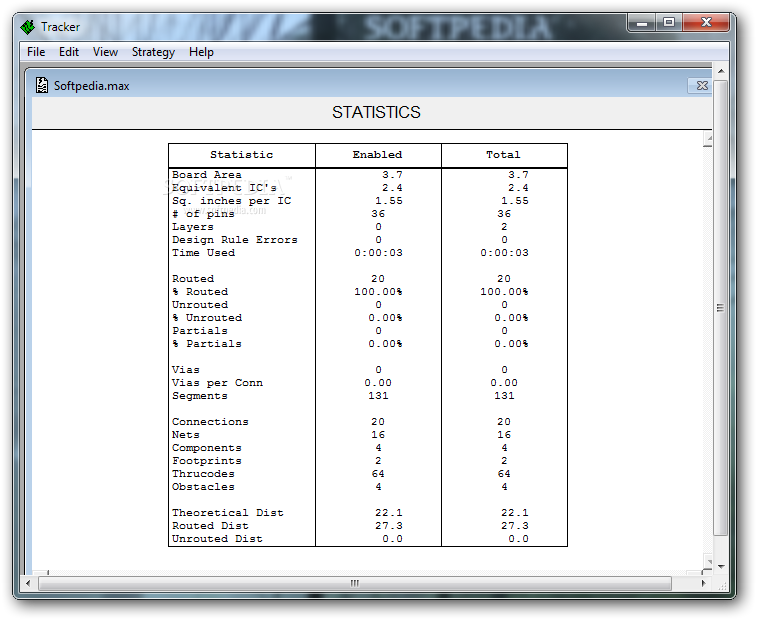
Task: Click the Enabled Sq. inches value 1.55
Action: tap(389, 201)
